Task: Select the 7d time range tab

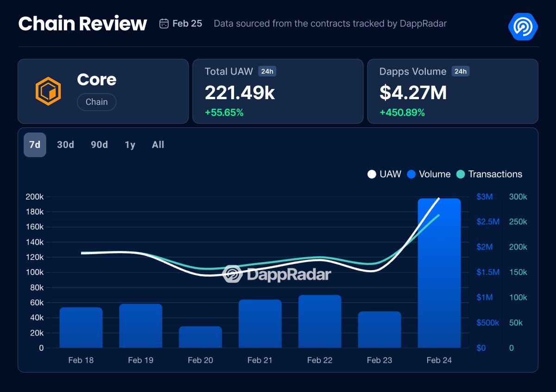Action: point(35,145)
